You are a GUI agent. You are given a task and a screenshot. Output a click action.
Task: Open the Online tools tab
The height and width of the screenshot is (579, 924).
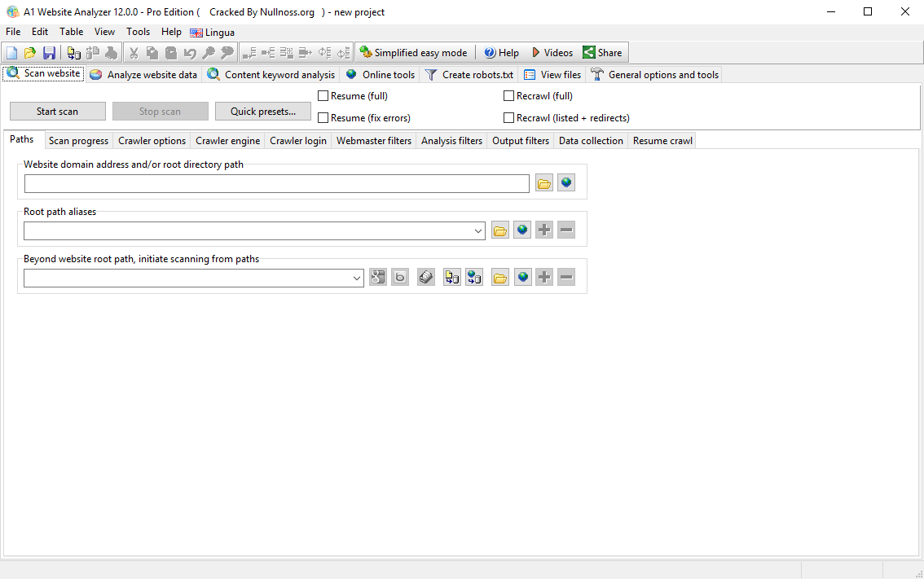point(381,75)
